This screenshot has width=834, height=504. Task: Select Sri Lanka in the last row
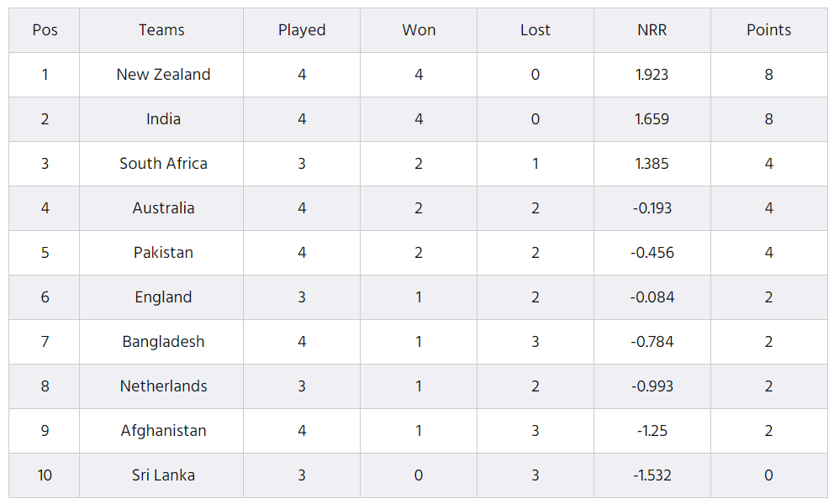click(163, 475)
